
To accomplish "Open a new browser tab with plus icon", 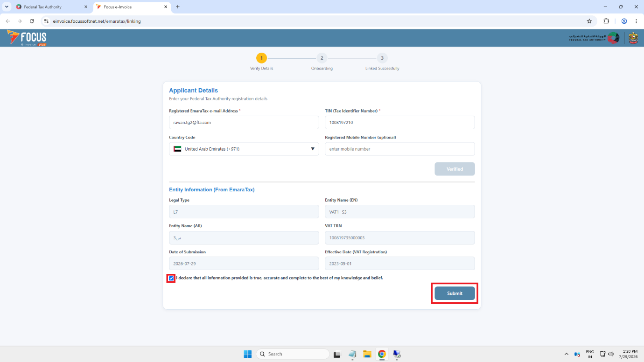I will (178, 7).
